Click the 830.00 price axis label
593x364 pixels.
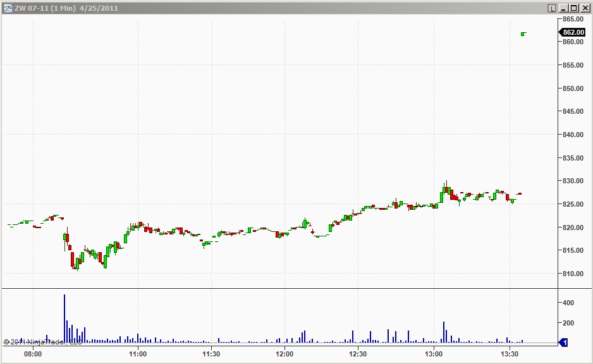coord(573,181)
